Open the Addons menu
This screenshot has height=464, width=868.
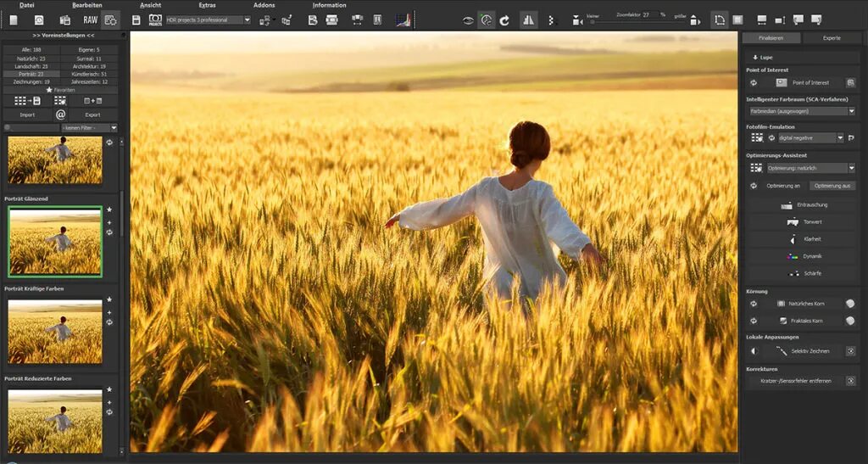264,5
